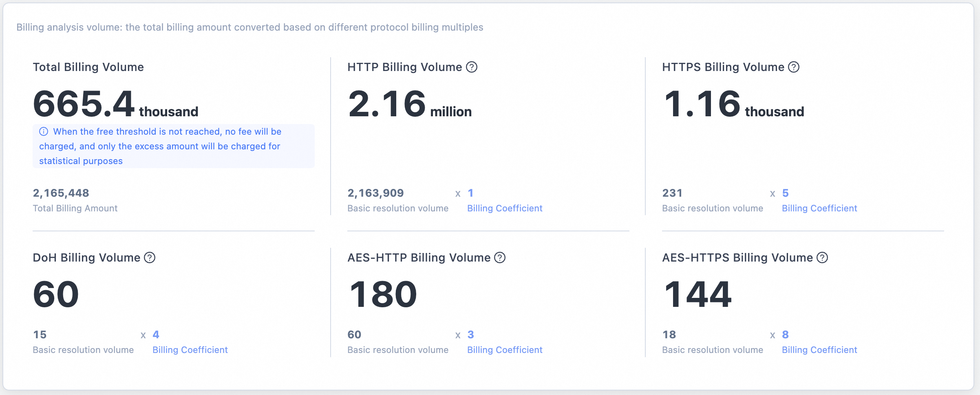This screenshot has height=395, width=980.
Task: Click HTTPS coefficient value 5
Action: coord(785,193)
